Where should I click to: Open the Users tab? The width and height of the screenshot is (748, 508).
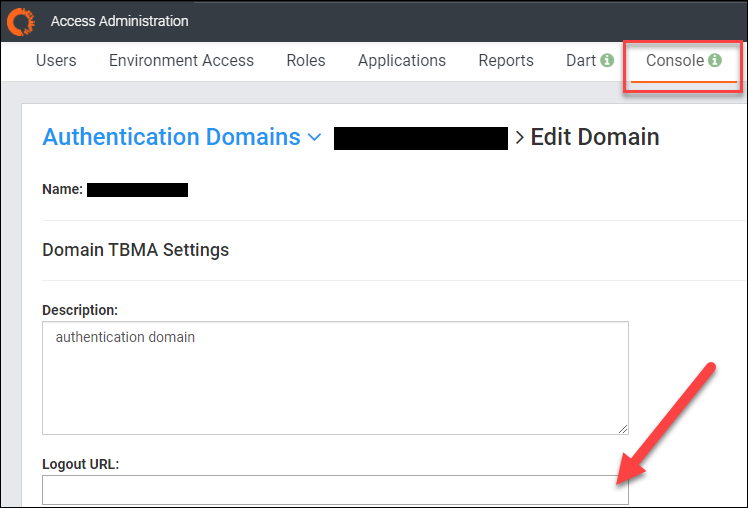click(x=56, y=61)
